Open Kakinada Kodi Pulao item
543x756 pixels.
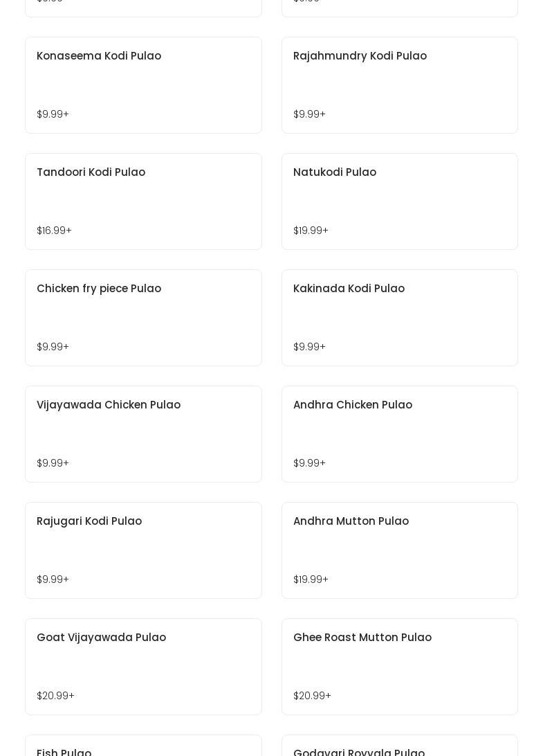(399, 318)
